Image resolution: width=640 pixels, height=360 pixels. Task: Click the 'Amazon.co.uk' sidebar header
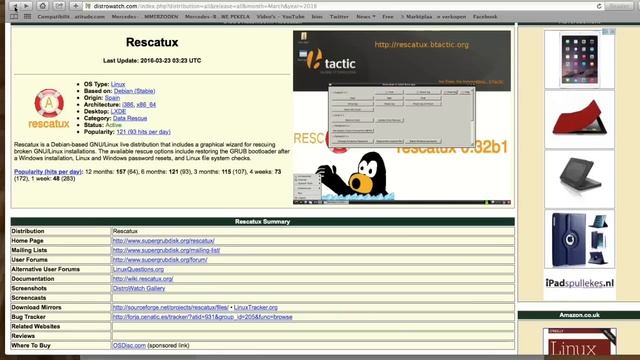(x=579, y=315)
